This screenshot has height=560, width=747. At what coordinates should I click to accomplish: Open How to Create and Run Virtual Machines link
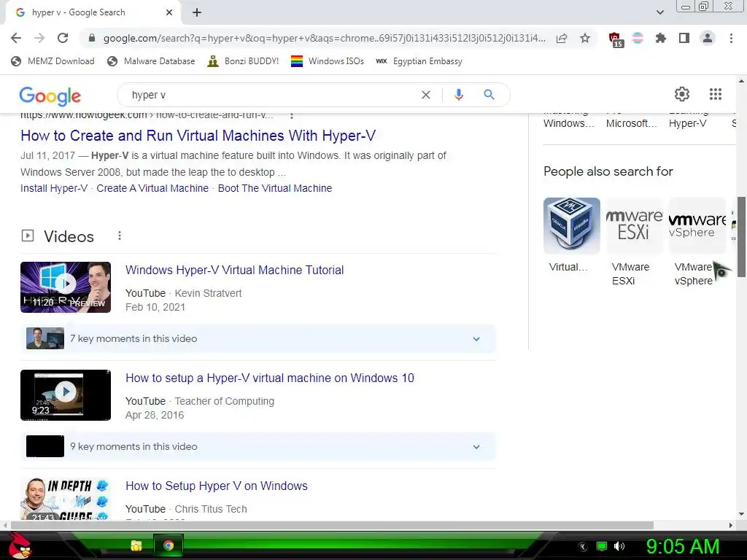198,136
